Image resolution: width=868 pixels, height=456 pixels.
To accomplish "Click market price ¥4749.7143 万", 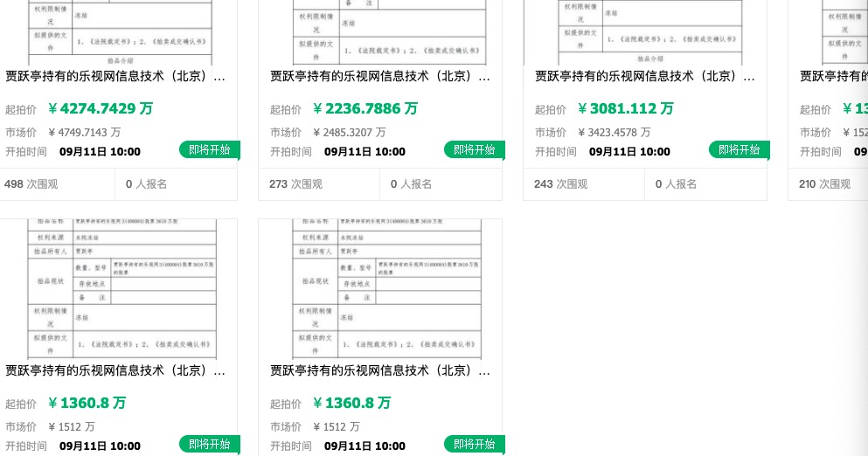I will [x=84, y=132].
